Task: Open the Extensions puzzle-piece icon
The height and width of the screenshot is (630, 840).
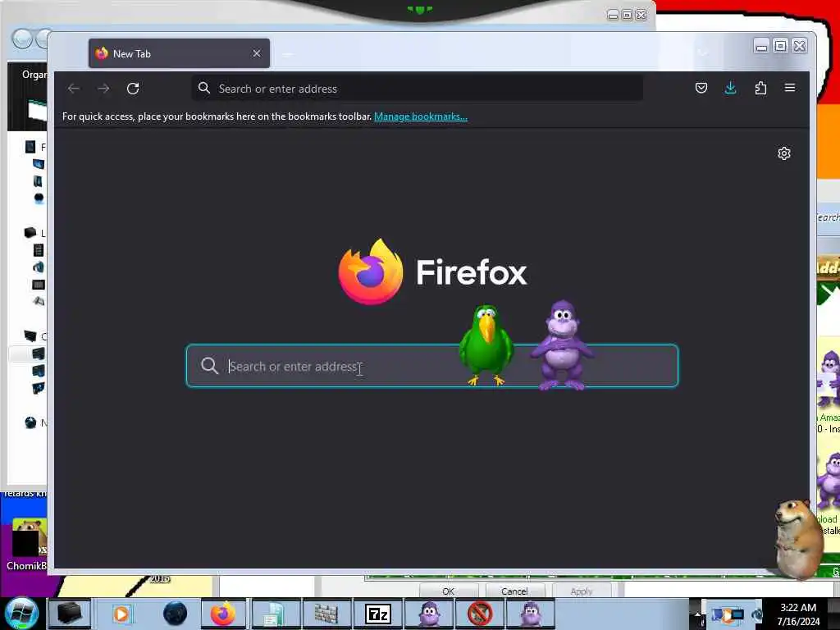Action: (x=760, y=88)
